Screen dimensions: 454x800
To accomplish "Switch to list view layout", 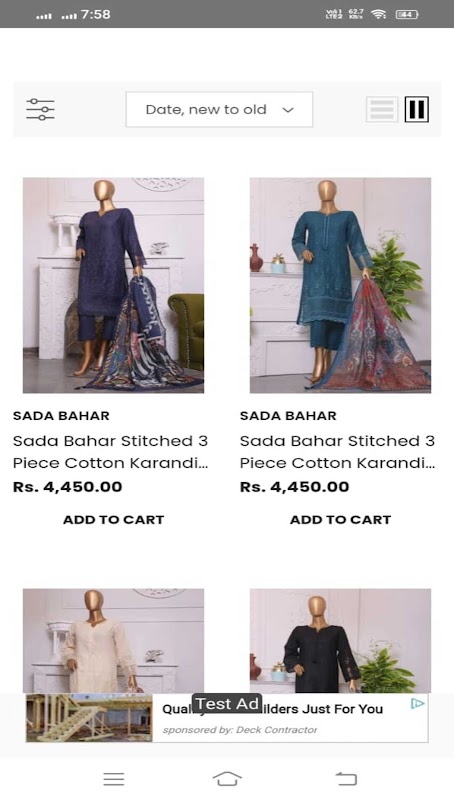I will [x=382, y=109].
